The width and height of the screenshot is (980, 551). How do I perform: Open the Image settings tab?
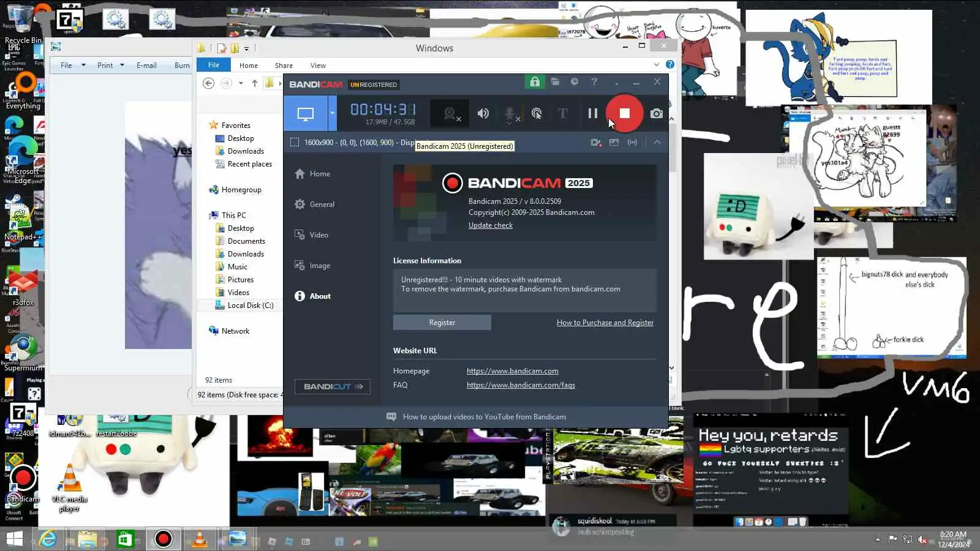coord(312,266)
